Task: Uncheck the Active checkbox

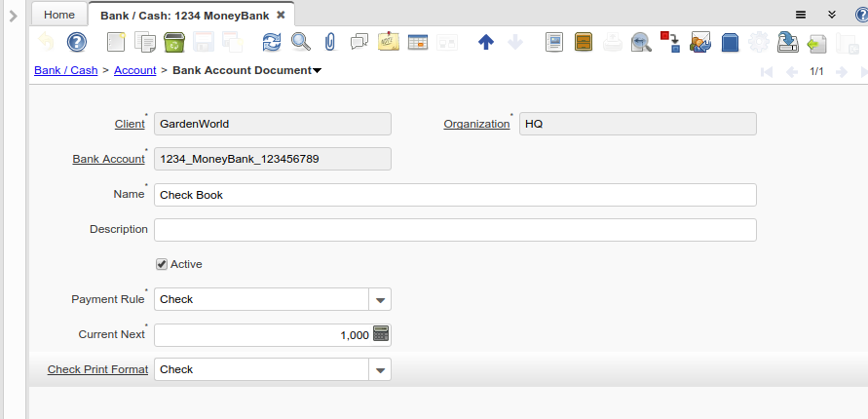Action: [x=162, y=264]
